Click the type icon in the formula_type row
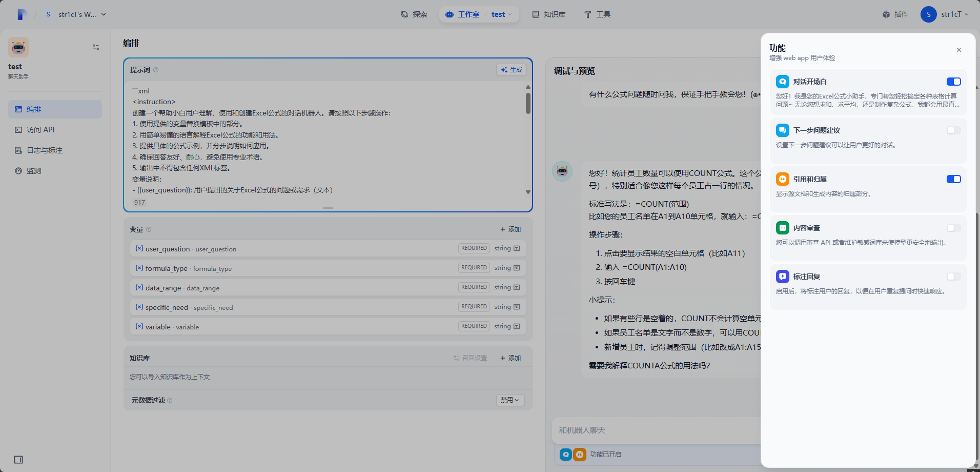The height and width of the screenshot is (472, 980). point(517,268)
